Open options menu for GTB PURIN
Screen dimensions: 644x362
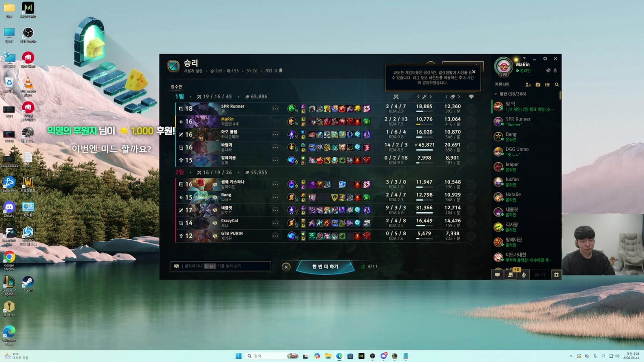tap(275, 236)
